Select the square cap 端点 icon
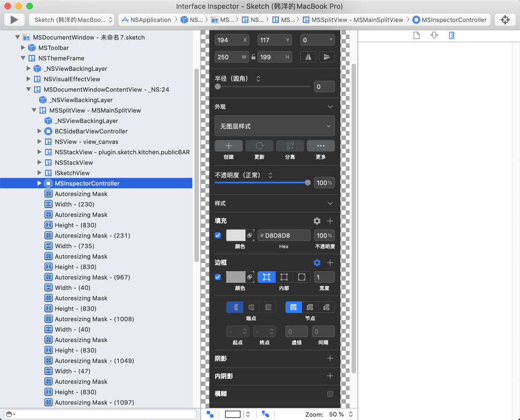The image size is (520, 420). [x=268, y=308]
